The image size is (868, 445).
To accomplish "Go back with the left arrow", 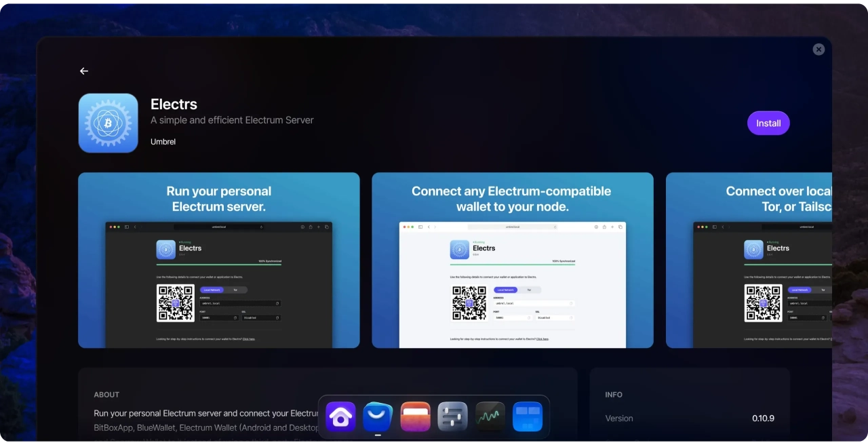I will [84, 71].
